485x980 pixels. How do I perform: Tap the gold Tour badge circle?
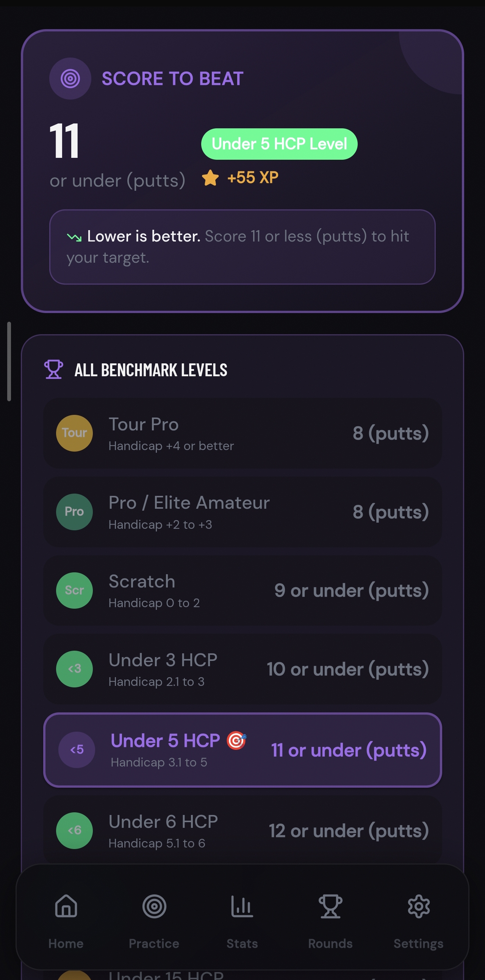click(x=74, y=433)
